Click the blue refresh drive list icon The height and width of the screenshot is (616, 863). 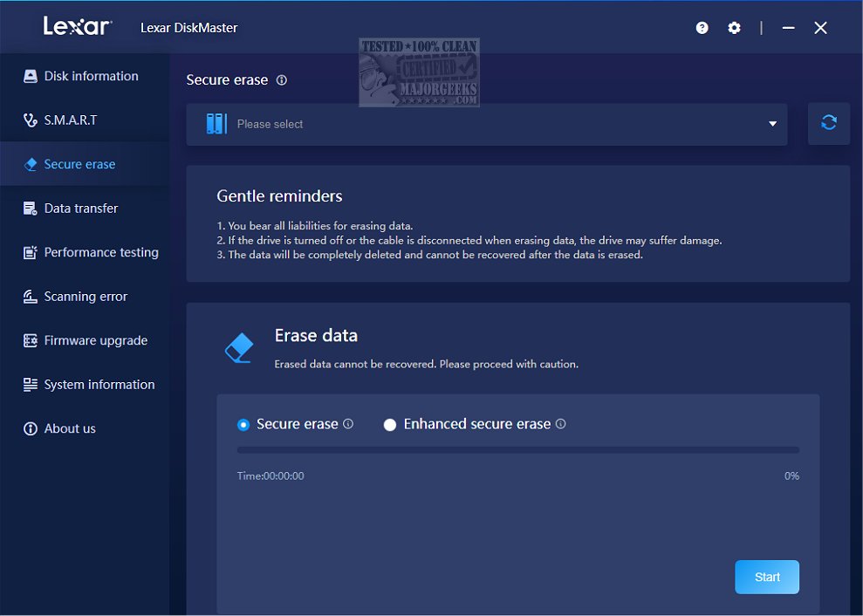pyautogui.click(x=828, y=123)
